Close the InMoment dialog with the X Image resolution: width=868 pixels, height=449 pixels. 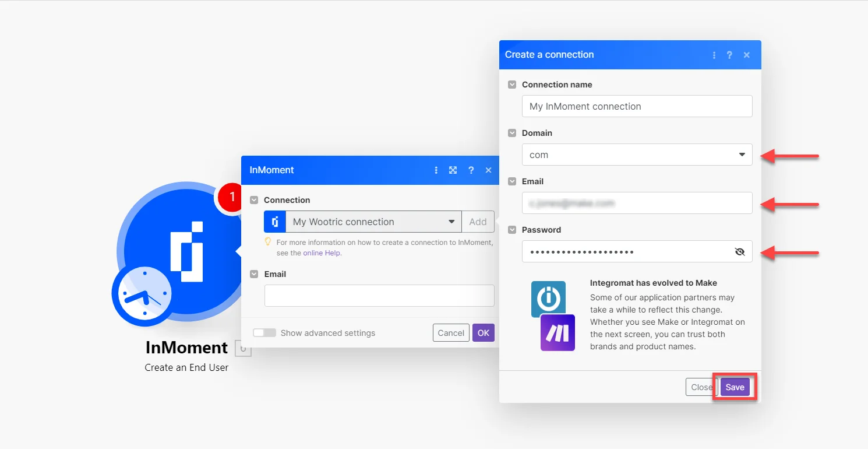pos(488,170)
